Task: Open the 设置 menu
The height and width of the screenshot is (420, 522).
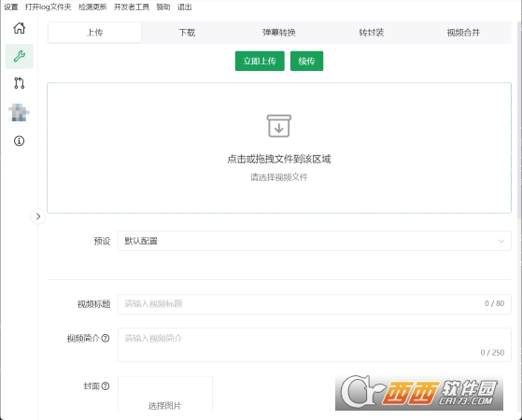Action: 11,7
